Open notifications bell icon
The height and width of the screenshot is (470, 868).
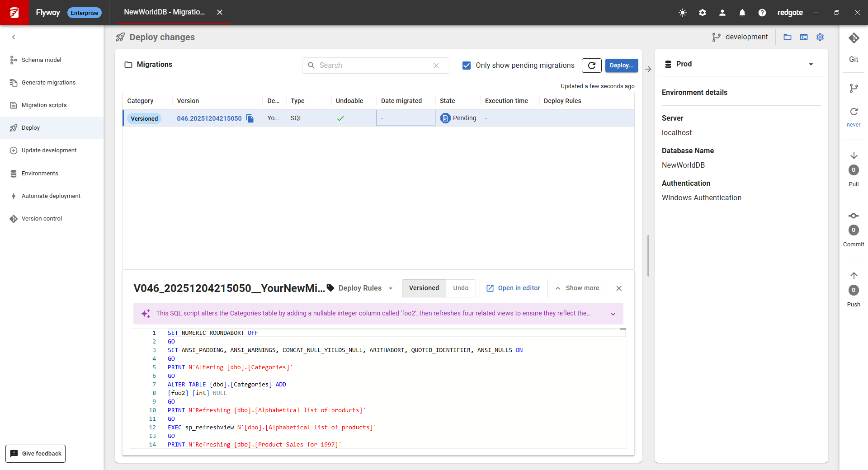tap(742, 13)
